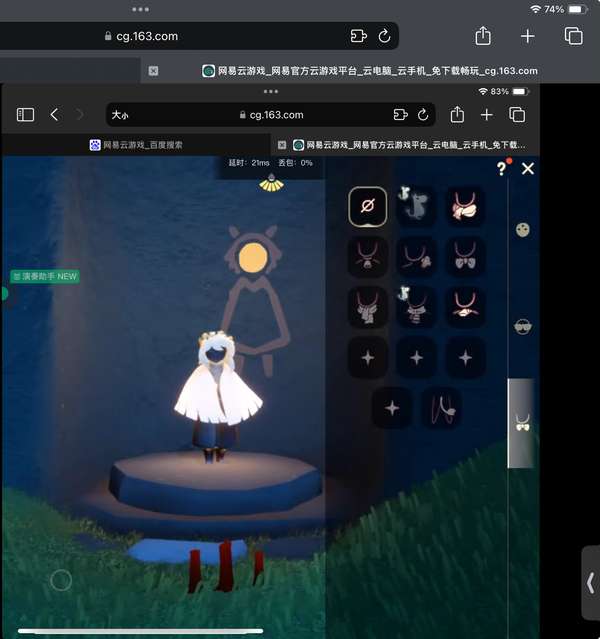Click the inner cg.163.com address field
The image size is (600, 639).
(x=271, y=115)
